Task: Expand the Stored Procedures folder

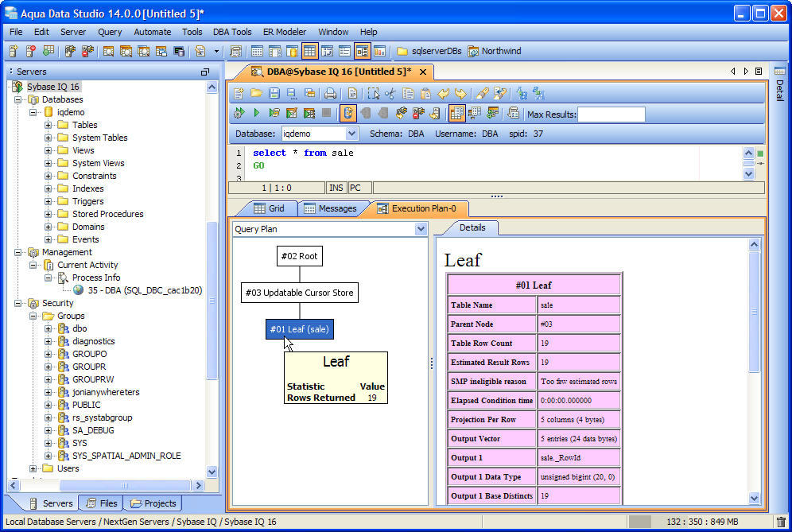Action: tap(48, 214)
